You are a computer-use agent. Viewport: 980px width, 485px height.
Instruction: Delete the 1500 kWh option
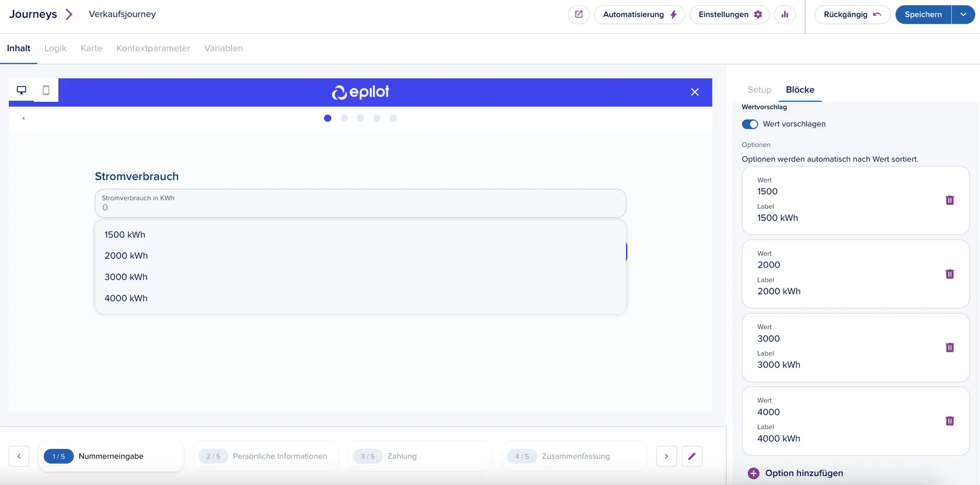tap(949, 200)
